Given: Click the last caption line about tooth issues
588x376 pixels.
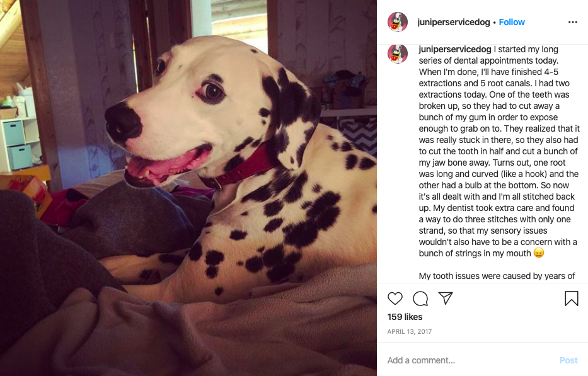Looking at the screenshot, I should (497, 276).
